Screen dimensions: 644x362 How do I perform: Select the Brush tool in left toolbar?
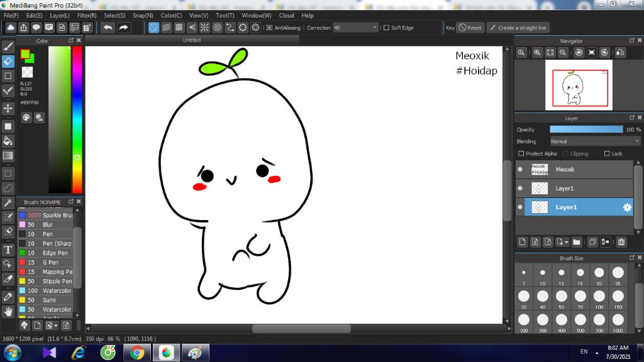[8, 47]
